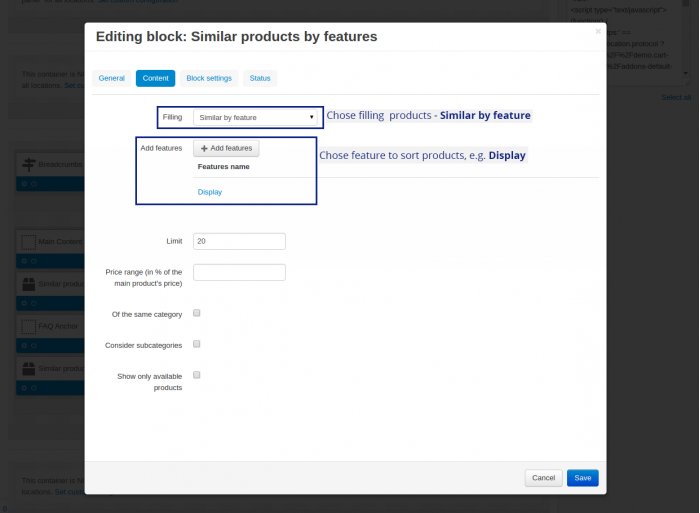Click the Price range input field

point(239,272)
